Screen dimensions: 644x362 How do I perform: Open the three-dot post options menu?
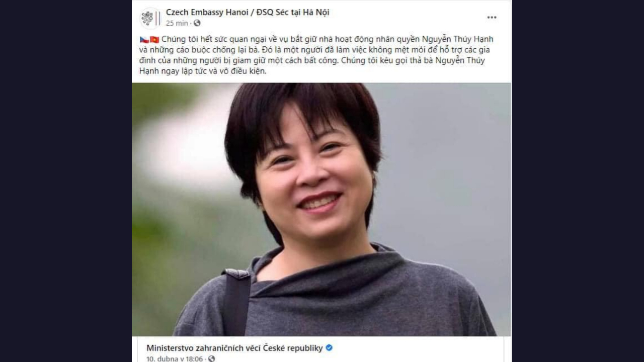click(492, 18)
